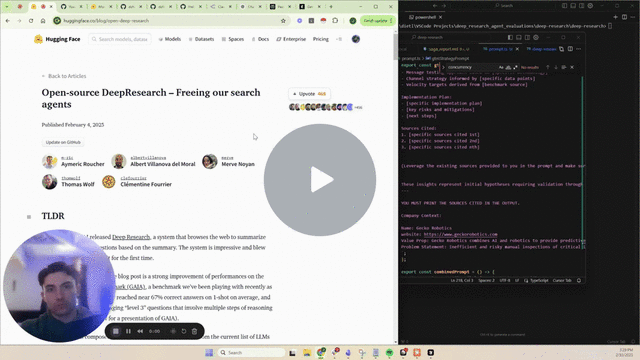The image size is (640, 360).
Task: Close the prompt.ts editor tab
Action: point(518,49)
